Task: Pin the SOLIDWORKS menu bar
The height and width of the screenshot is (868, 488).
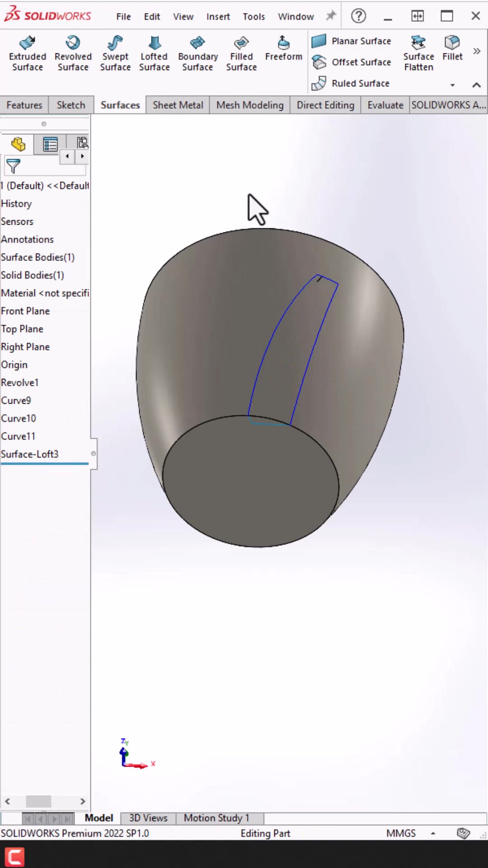Action: coord(331,16)
